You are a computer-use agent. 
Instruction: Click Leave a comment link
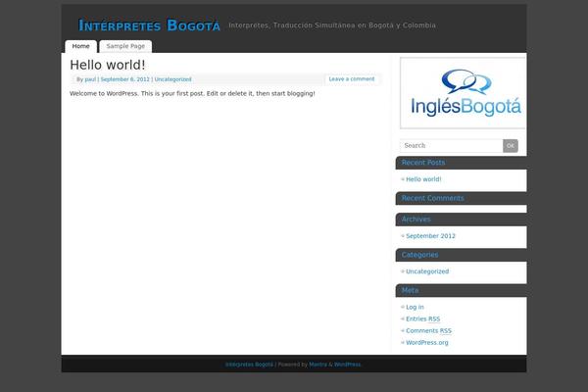pos(352,78)
